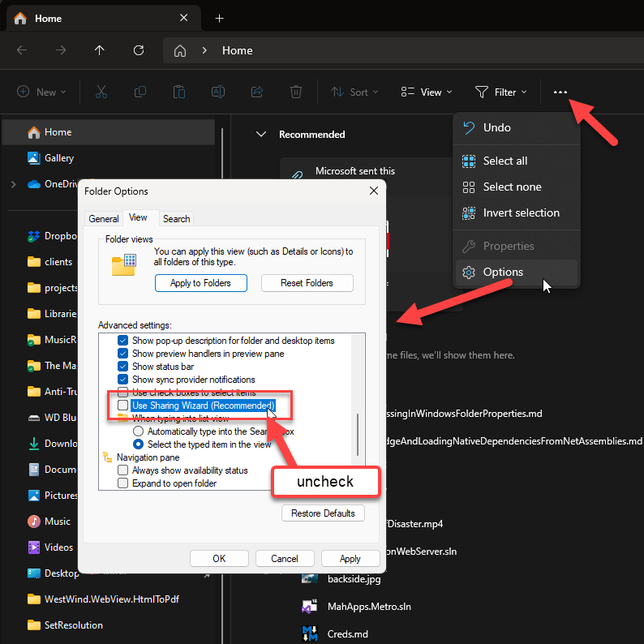
Task: Click Reset Folders button
Action: click(307, 283)
